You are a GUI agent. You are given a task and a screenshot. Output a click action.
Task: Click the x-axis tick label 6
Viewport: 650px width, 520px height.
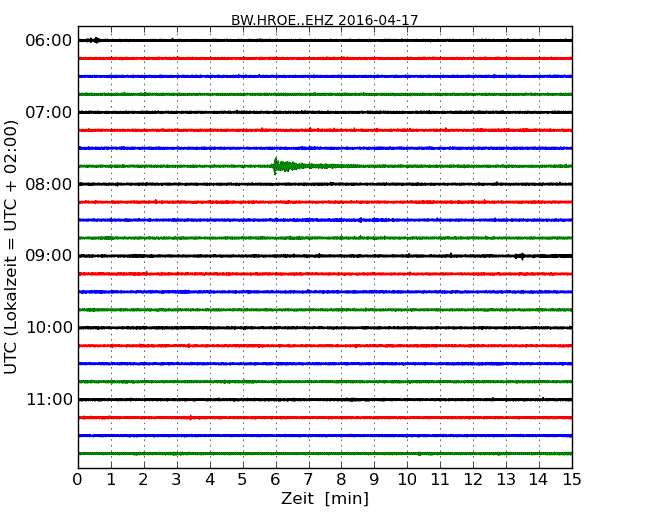point(275,479)
